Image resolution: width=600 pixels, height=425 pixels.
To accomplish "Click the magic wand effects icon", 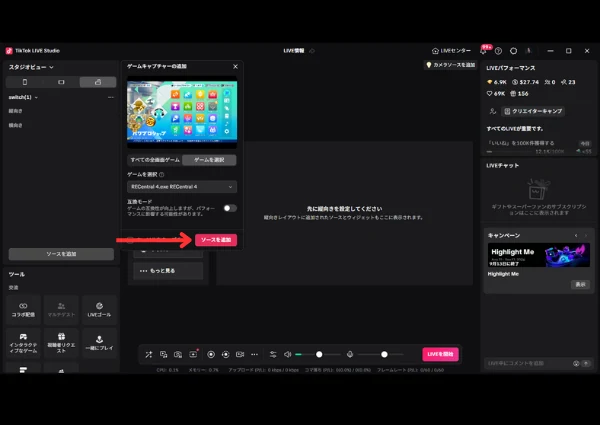I will (x=149, y=355).
